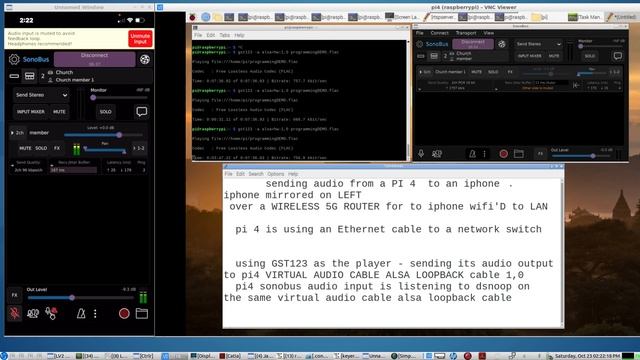The width and height of the screenshot is (640, 360).
Task: Open the Send Quality arrow in Pi SonoBus
Action: (x=420, y=88)
